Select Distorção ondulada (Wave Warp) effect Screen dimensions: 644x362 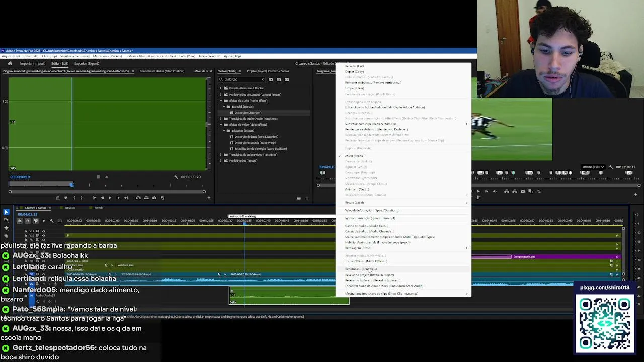(255, 143)
